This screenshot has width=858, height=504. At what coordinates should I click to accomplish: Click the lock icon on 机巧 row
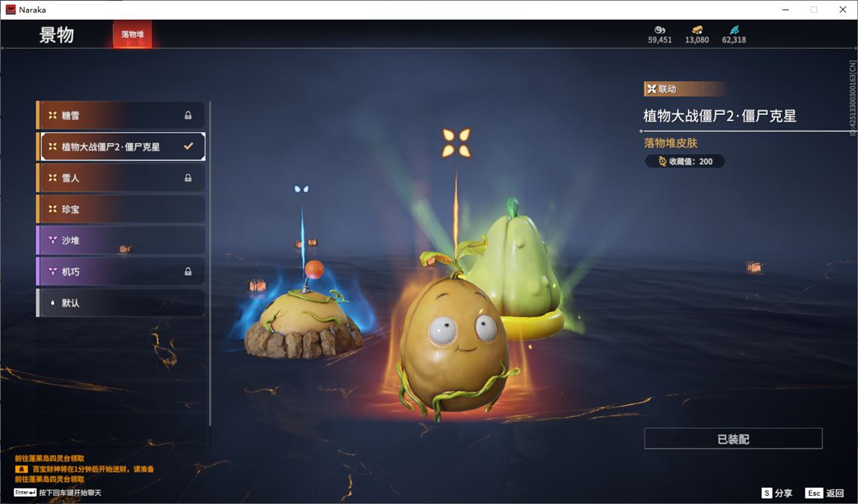click(188, 271)
